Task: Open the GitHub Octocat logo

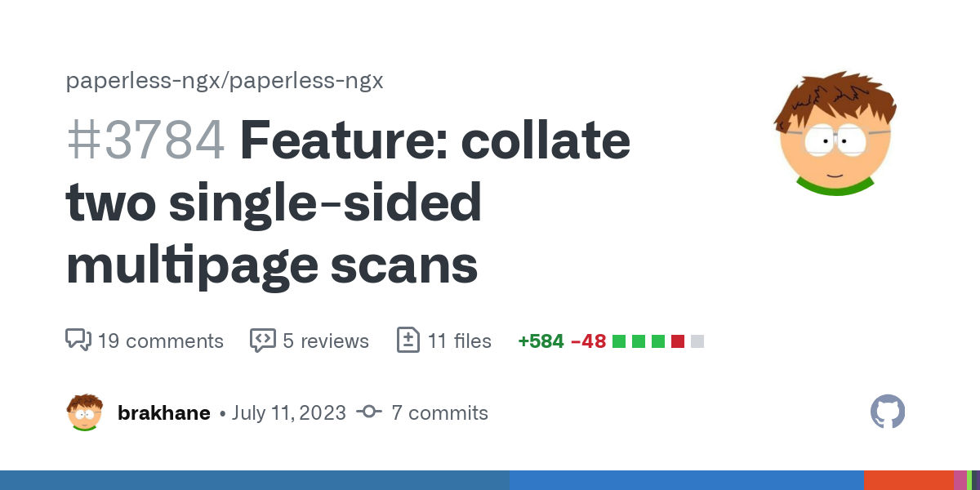Action: (x=888, y=412)
